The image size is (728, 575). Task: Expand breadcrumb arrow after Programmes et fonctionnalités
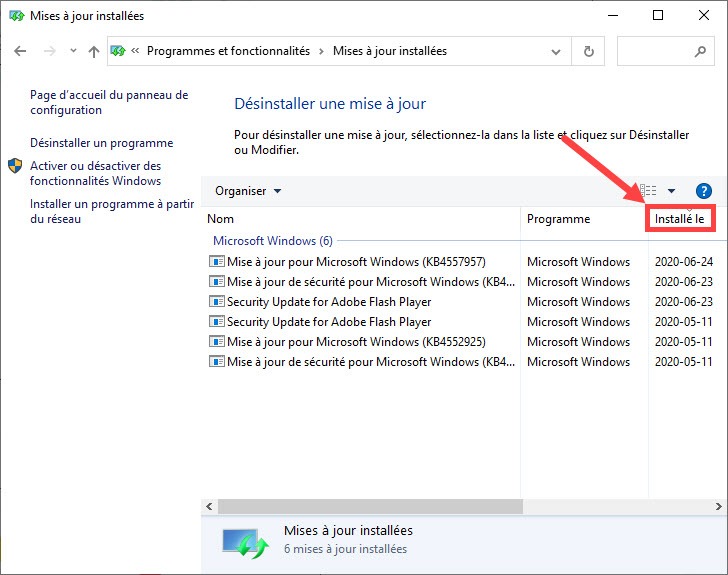click(x=321, y=51)
